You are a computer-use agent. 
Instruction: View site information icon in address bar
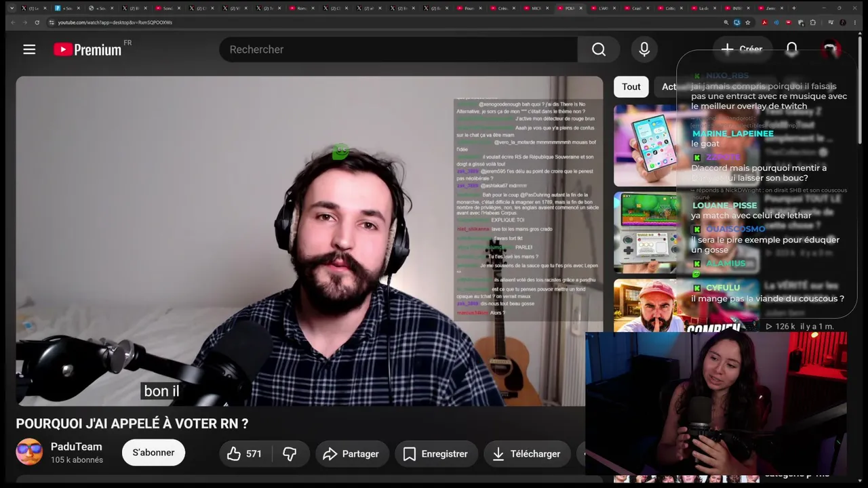coord(51,22)
